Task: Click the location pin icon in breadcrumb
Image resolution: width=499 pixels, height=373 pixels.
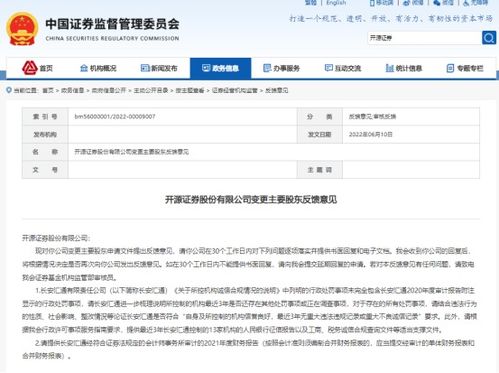Action: [x=9, y=90]
